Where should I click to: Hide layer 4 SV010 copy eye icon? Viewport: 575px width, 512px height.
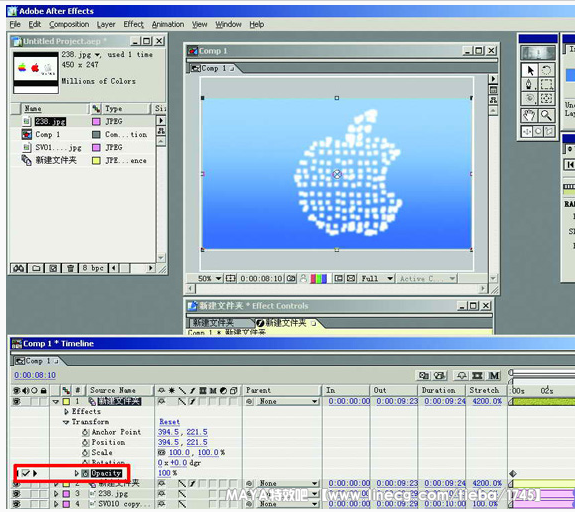click(x=17, y=504)
